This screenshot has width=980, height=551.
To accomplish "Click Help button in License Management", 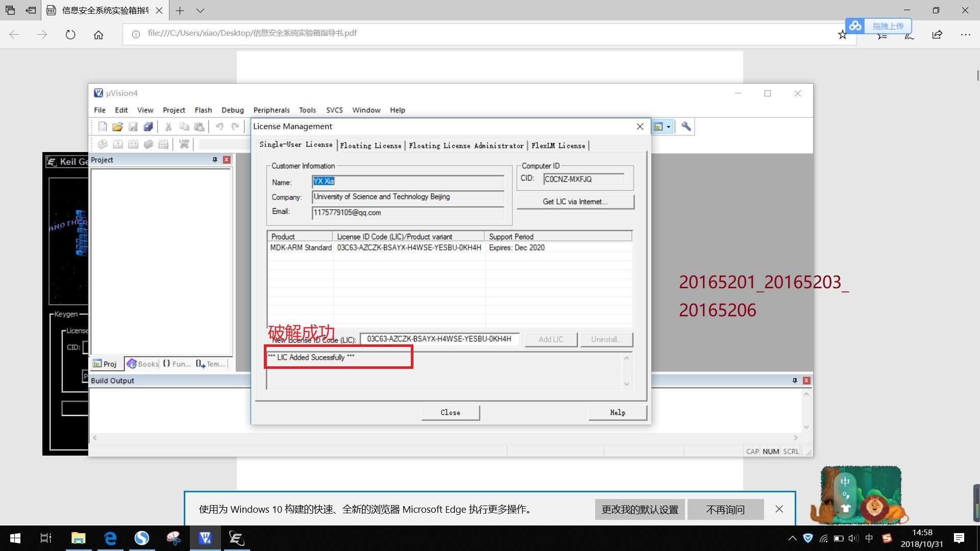I will point(618,413).
